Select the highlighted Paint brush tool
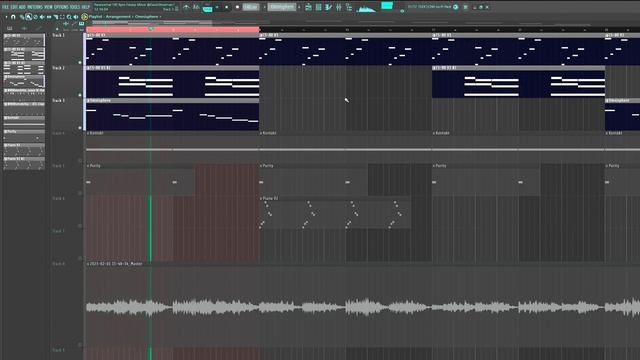Image resolution: width=640 pixels, height=360 pixels. click(x=29, y=17)
